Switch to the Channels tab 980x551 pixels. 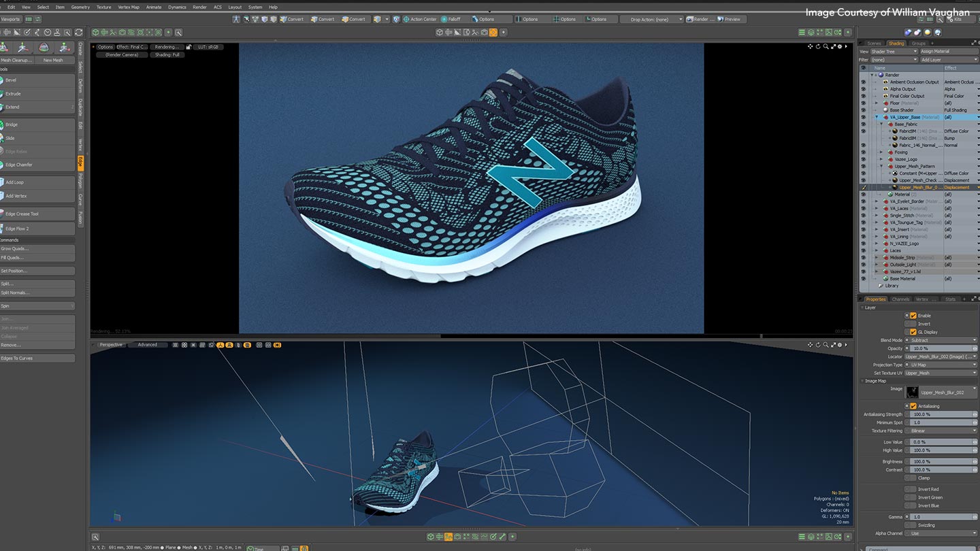[900, 299]
